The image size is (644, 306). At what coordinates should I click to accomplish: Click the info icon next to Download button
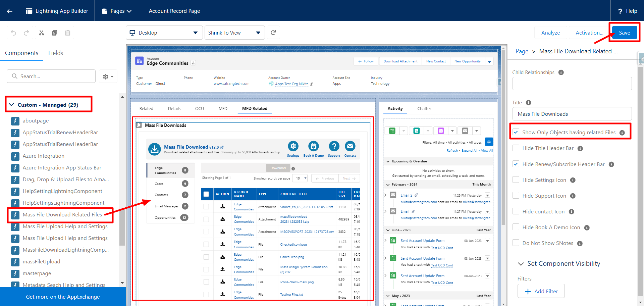click(x=293, y=169)
